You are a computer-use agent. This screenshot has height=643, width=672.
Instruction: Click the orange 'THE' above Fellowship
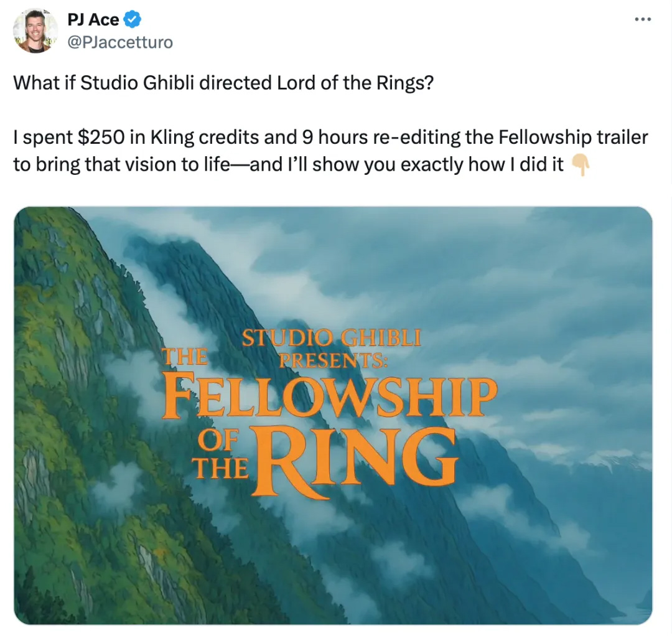point(185,357)
